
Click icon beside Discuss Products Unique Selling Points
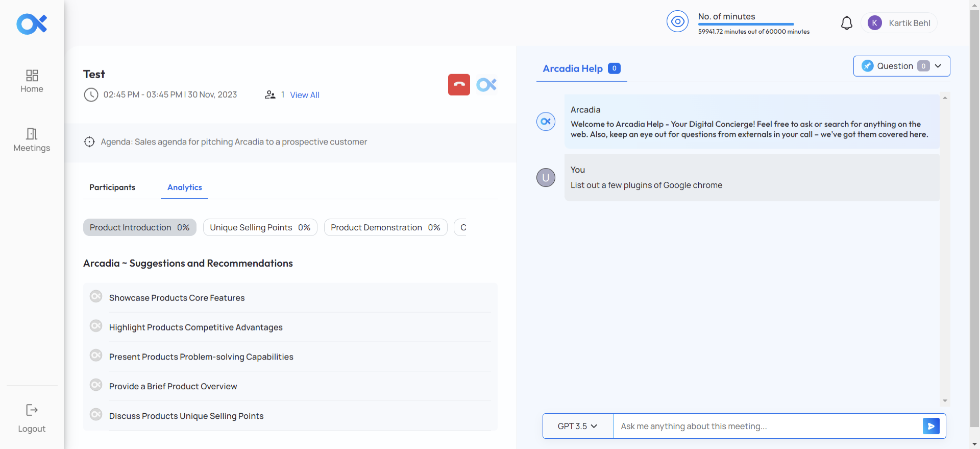[x=96, y=414]
